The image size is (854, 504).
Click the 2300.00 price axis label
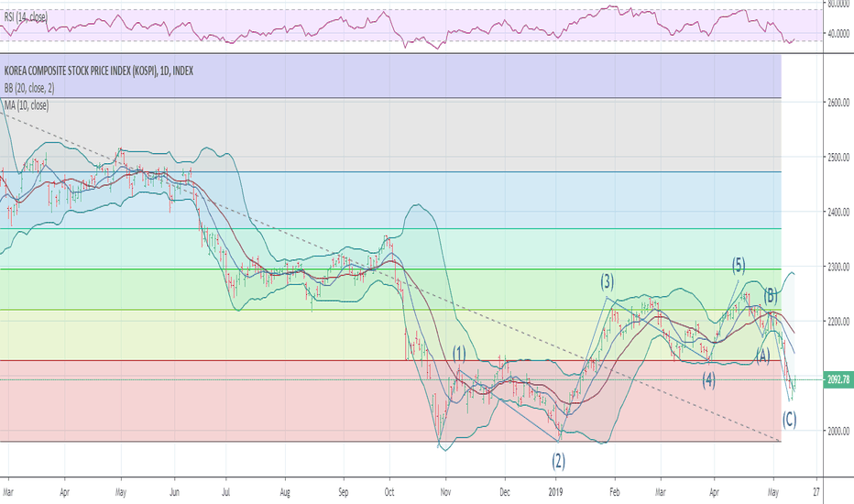pos(838,267)
